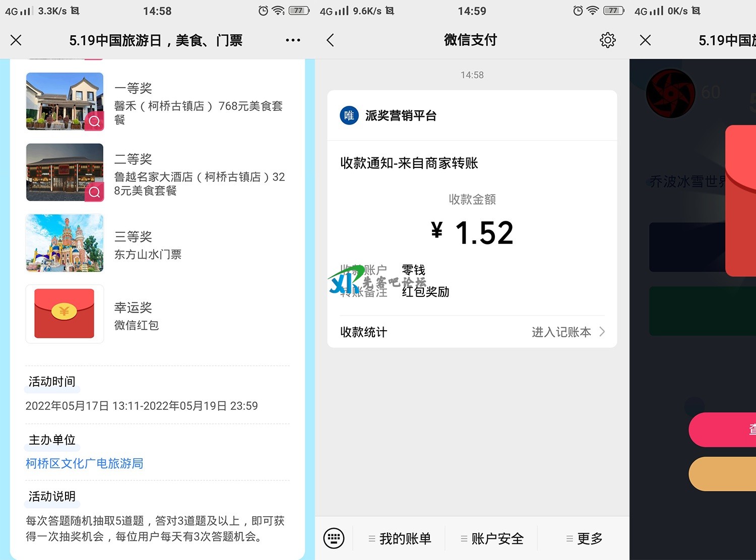Open WeChat Pay settings gear
Viewport: 756px width, 560px height.
coord(607,40)
